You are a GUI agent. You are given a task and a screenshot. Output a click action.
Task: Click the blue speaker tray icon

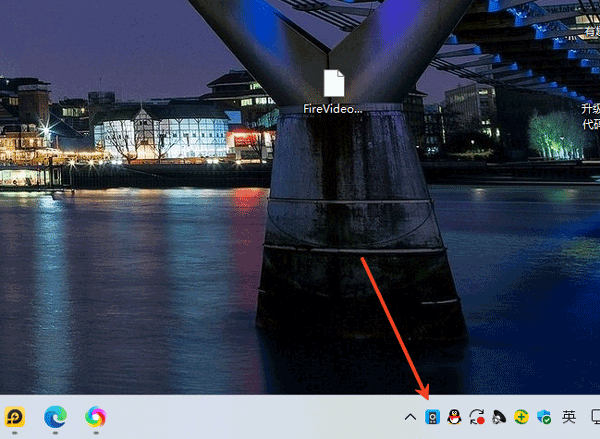click(x=432, y=417)
